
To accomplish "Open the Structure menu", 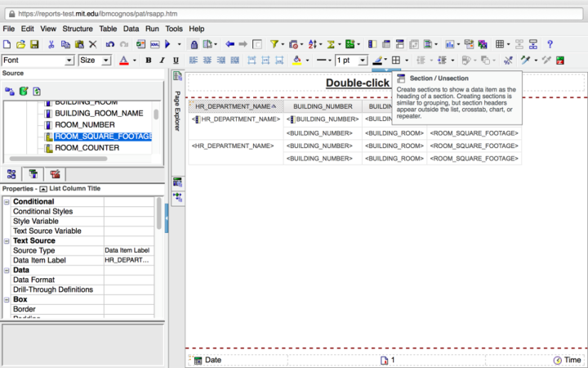I will click(78, 29).
